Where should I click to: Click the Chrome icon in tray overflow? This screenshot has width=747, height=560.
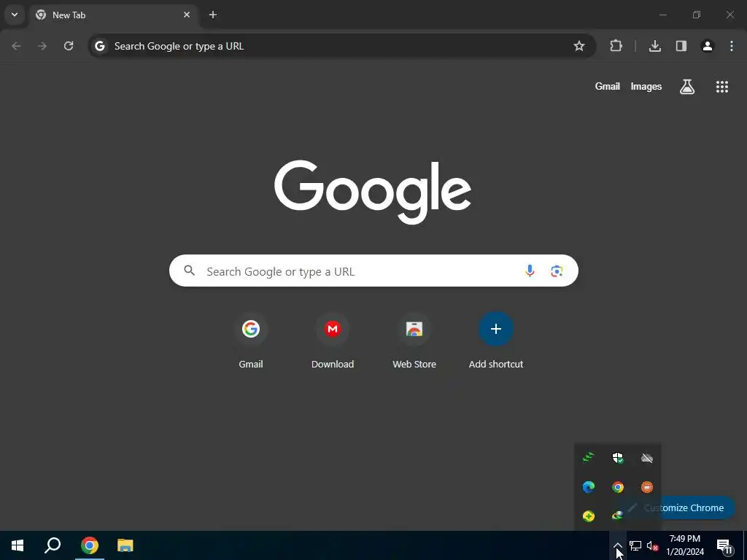(x=618, y=487)
